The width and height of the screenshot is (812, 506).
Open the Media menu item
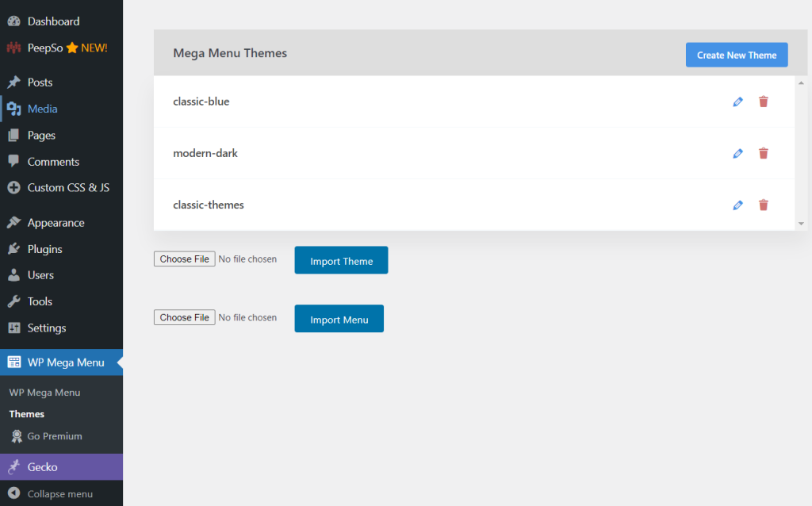coord(62,109)
